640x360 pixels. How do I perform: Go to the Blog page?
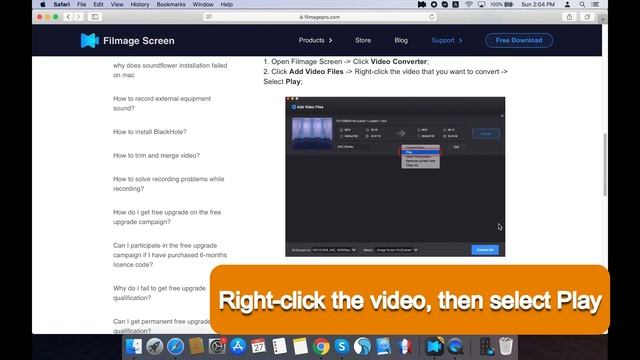pyautogui.click(x=401, y=40)
